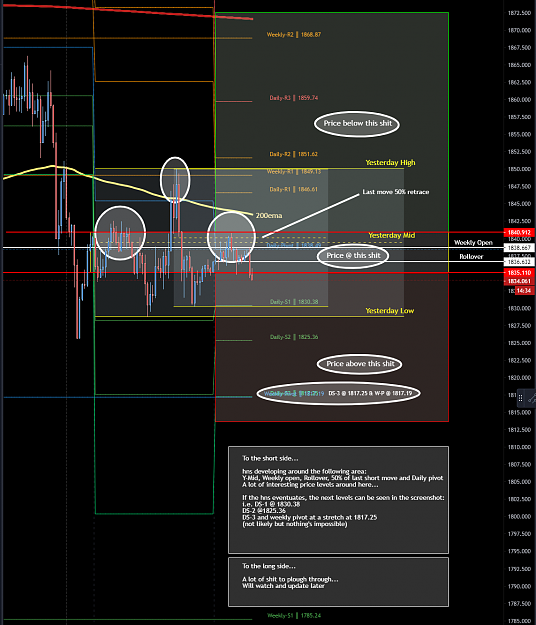Viewport: 536px width, 625px height.
Task: Select the 'Price below this shit' ellipse annotation
Action: pos(357,124)
